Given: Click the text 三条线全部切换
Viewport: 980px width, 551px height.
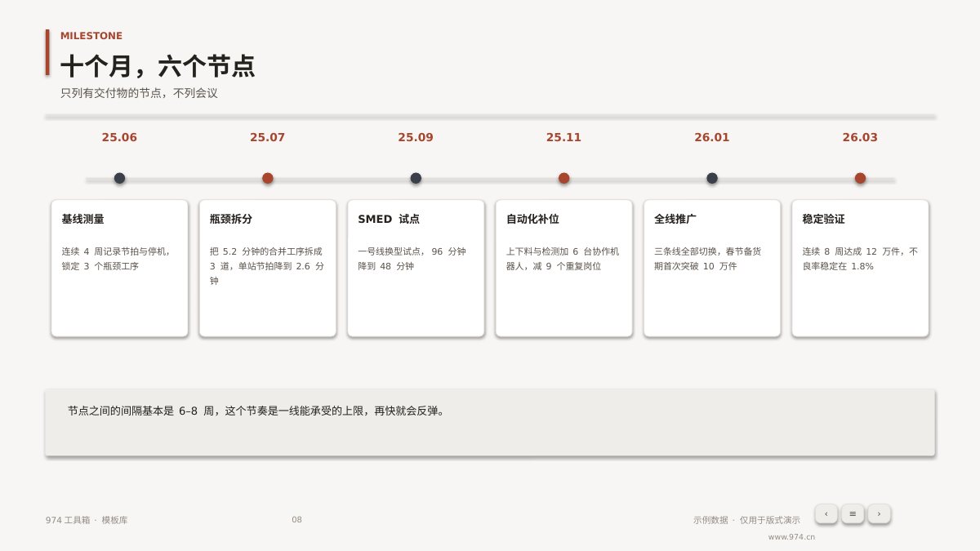Looking at the screenshot, I should coord(687,251).
